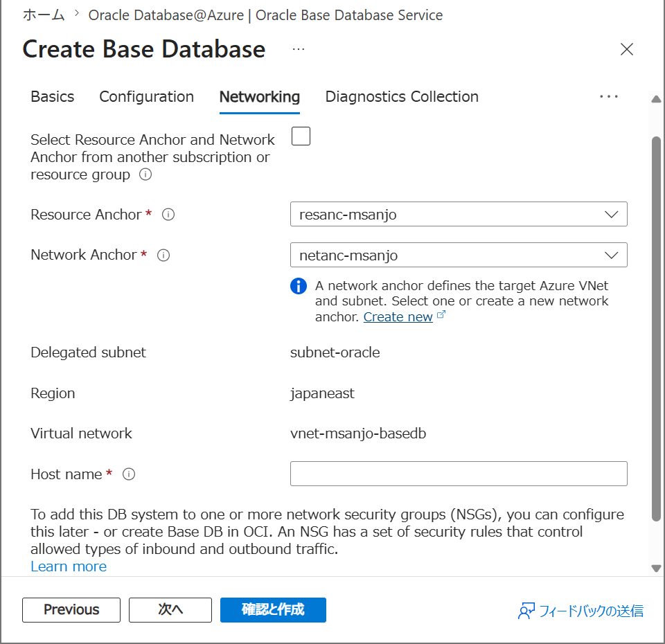The height and width of the screenshot is (644, 665).
Task: Click the breadcrumb chevron after ホーム
Action: coord(77,14)
